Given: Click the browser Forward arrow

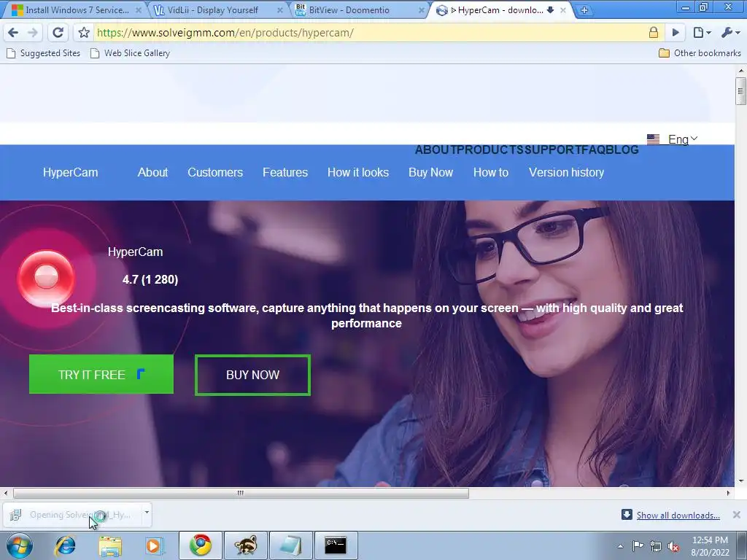Looking at the screenshot, I should (x=32, y=32).
